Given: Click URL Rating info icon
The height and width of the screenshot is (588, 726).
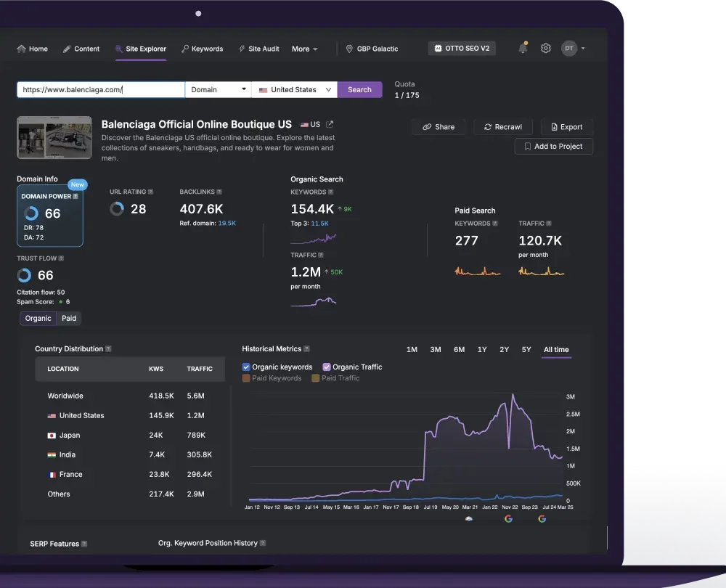Looking at the screenshot, I should (x=150, y=192).
